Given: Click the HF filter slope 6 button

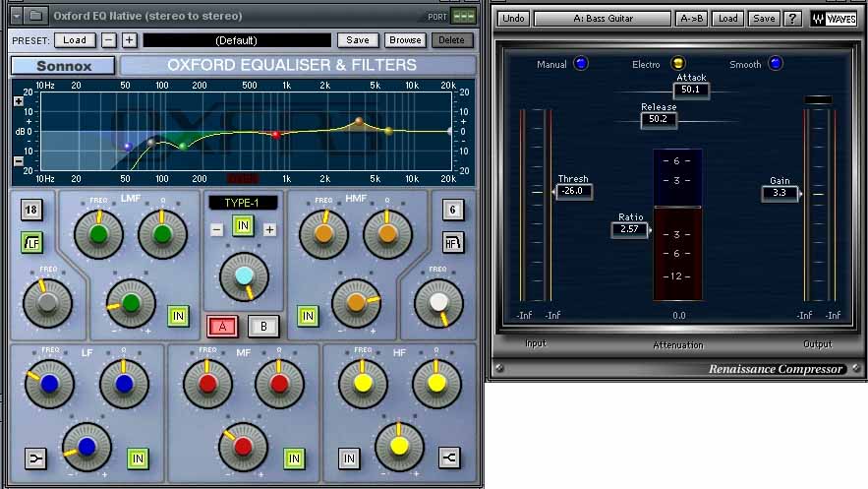Looking at the screenshot, I should click(x=453, y=210).
